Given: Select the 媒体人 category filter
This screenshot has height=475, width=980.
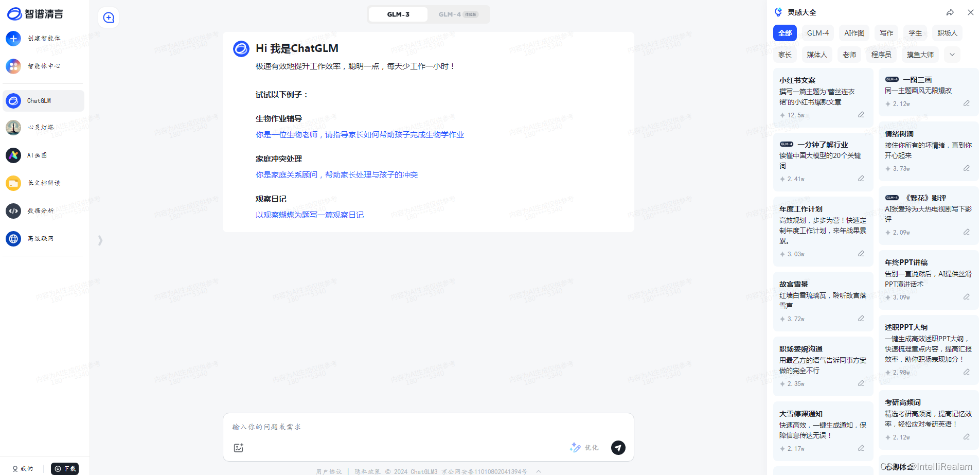Looking at the screenshot, I should coord(817,55).
